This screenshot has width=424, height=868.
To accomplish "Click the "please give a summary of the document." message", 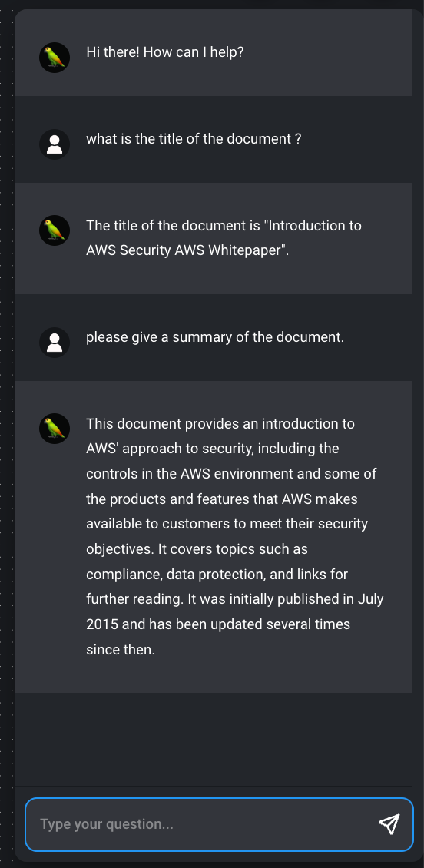I will tap(215, 336).
